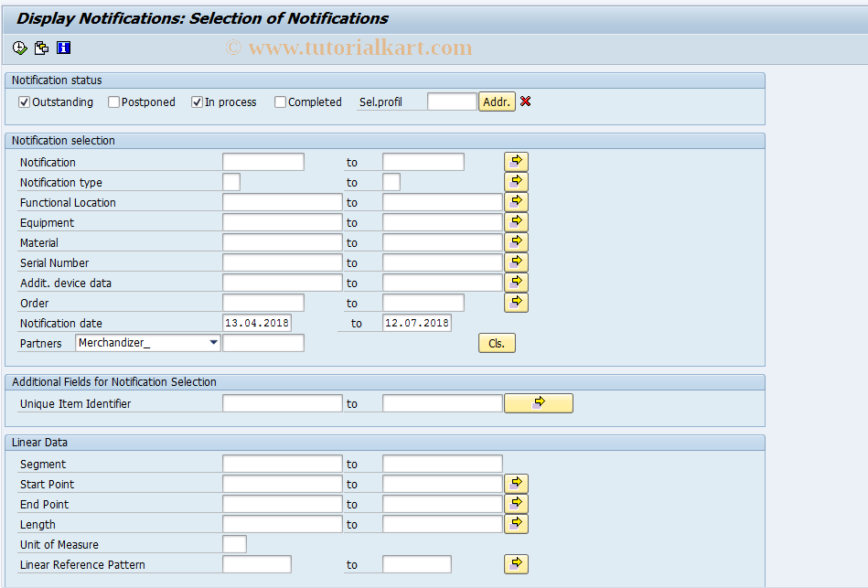Click the red X to clear selection profile
Screen dimensions: 868x588
tap(524, 102)
